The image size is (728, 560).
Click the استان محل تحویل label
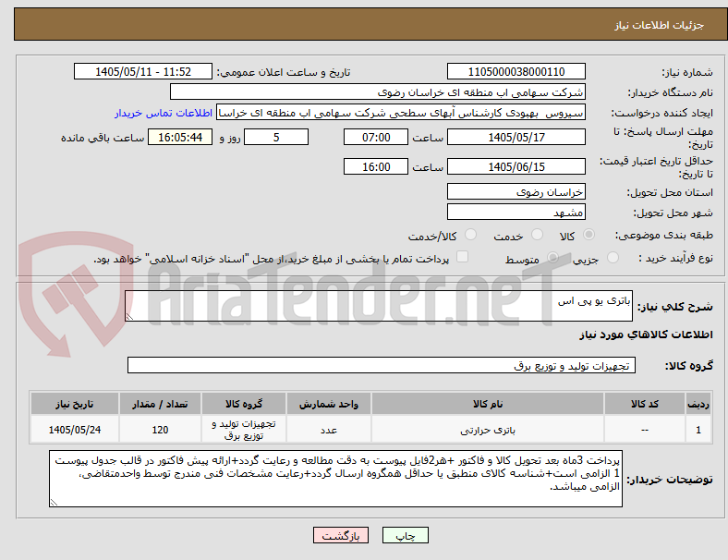pos(670,192)
